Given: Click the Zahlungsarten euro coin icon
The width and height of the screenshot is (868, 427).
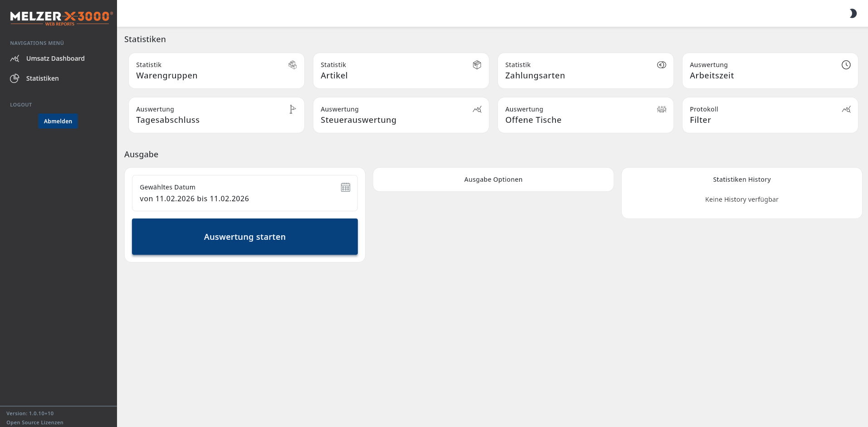Looking at the screenshot, I should tap(662, 65).
